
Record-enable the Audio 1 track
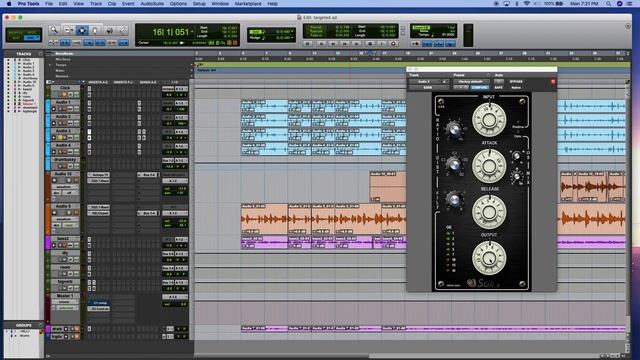(54, 109)
